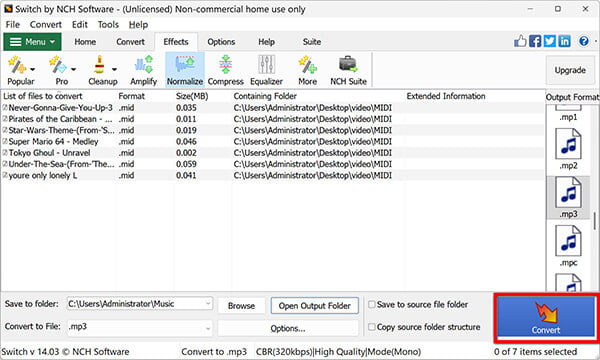The height and width of the screenshot is (360, 600).
Task: Open the Save to folder dropdown
Action: [x=208, y=304]
